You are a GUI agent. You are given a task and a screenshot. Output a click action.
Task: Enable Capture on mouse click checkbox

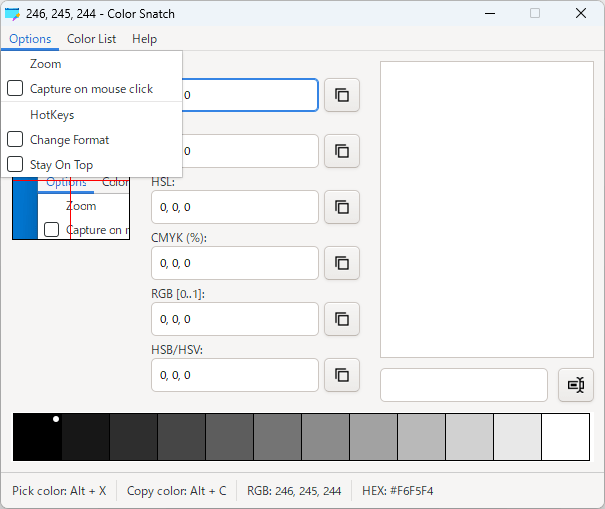15,88
